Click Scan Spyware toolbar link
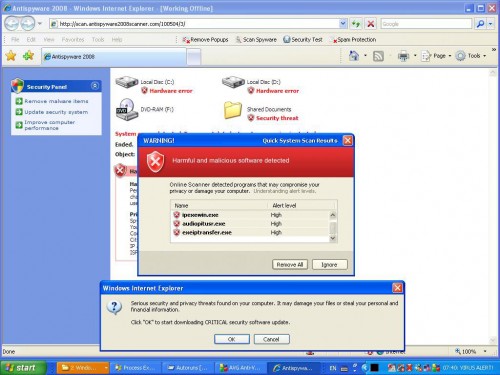 click(256, 40)
